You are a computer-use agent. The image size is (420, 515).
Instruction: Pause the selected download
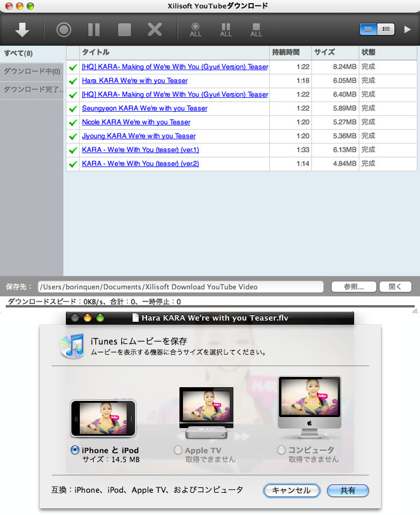pyautogui.click(x=94, y=30)
